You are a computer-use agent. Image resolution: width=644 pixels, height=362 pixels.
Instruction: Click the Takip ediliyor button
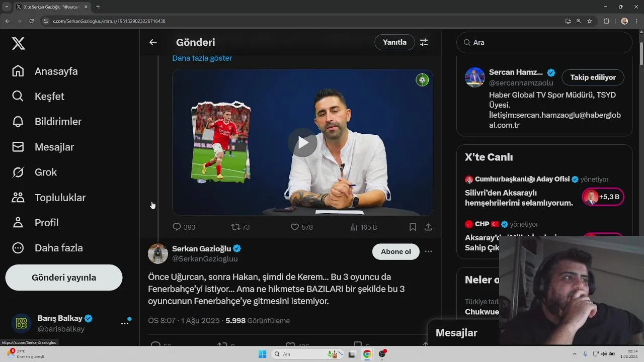pyautogui.click(x=593, y=77)
